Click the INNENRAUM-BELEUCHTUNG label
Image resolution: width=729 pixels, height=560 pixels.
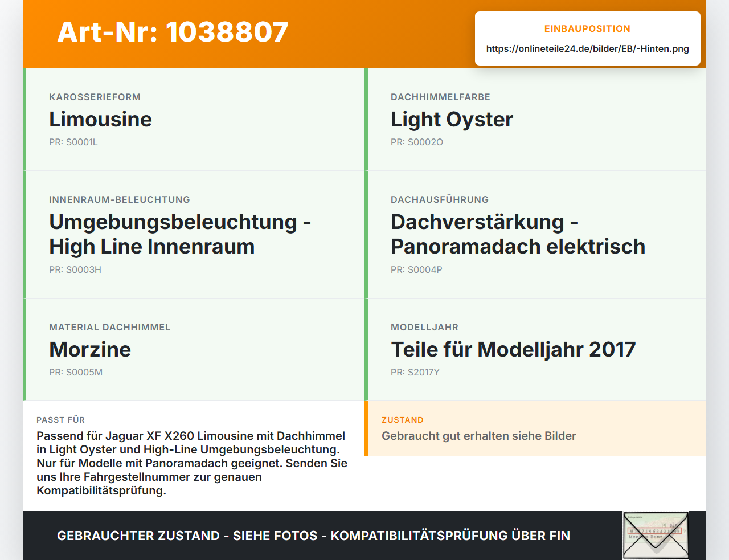point(120,199)
